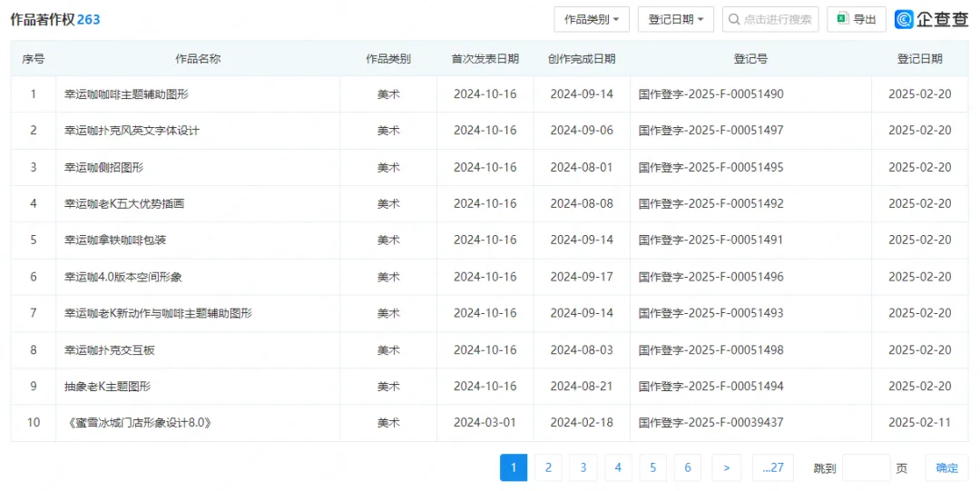
Task: Click registration date 2025-02-11
Action: pyautogui.click(x=920, y=422)
